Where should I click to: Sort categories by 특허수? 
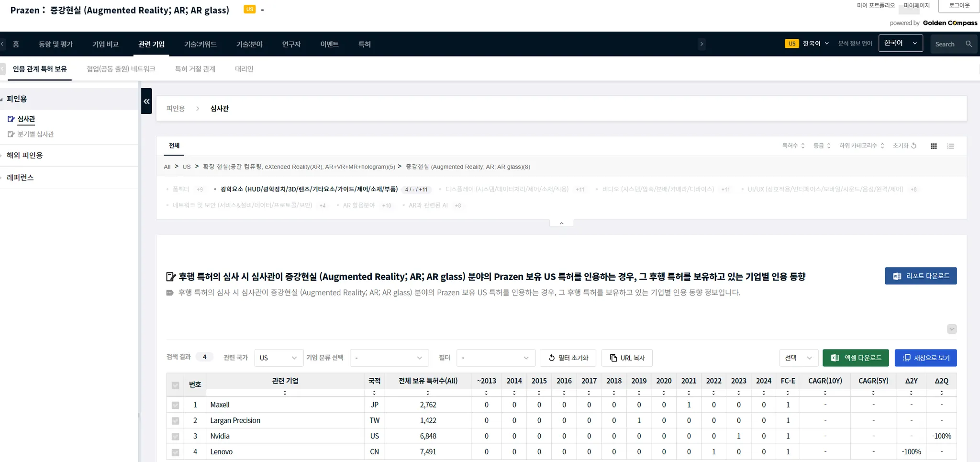coord(793,146)
